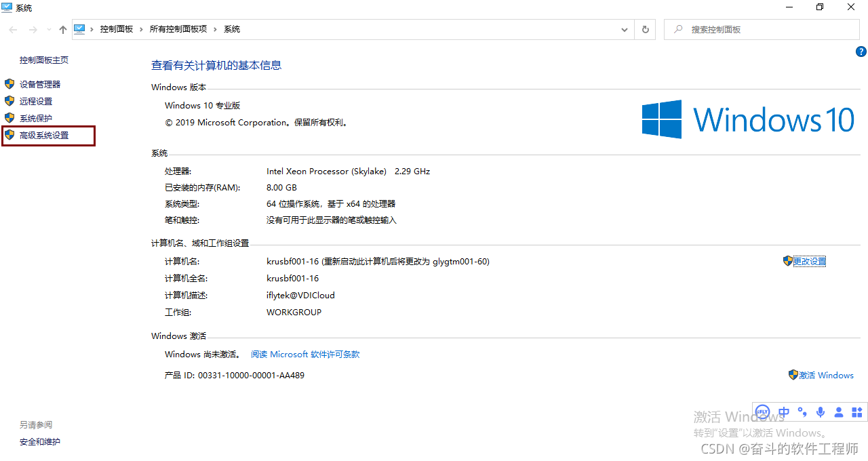Select processor value Intel Xeon Processor (Skylake)
868x461 pixels.
point(328,171)
